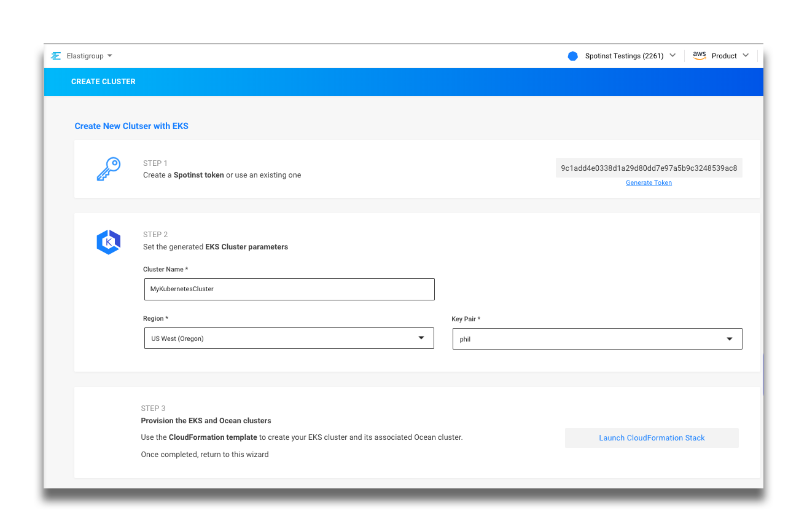This screenshot has height=532, width=807.
Task: Open the chevron beside Spotinst Testings
Action: click(x=672, y=55)
